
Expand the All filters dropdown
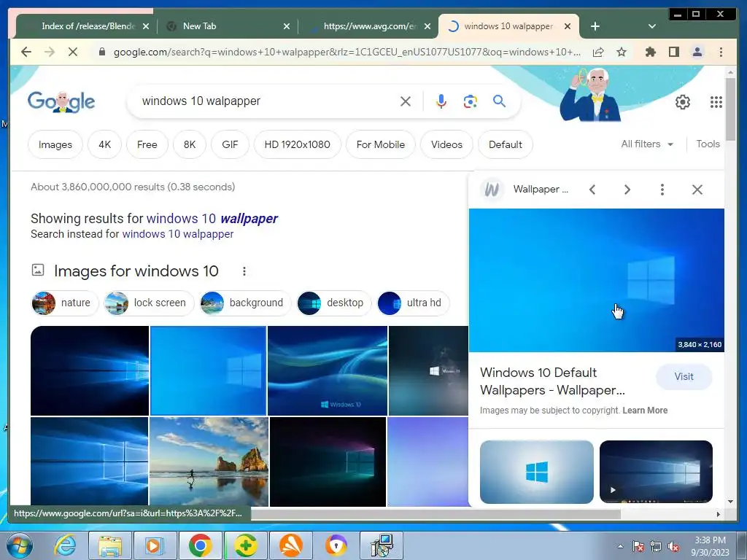pos(647,144)
